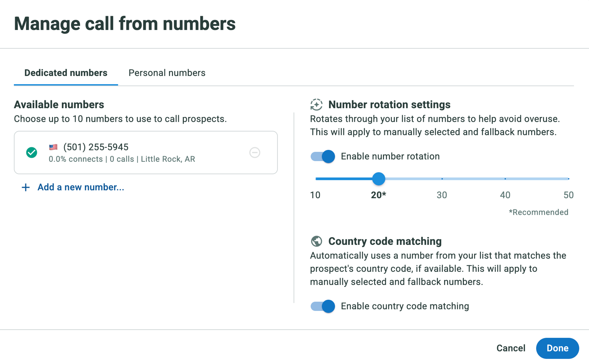Toggle Enable country code matching switch
Viewport: 589px width, 364px height.
(322, 306)
